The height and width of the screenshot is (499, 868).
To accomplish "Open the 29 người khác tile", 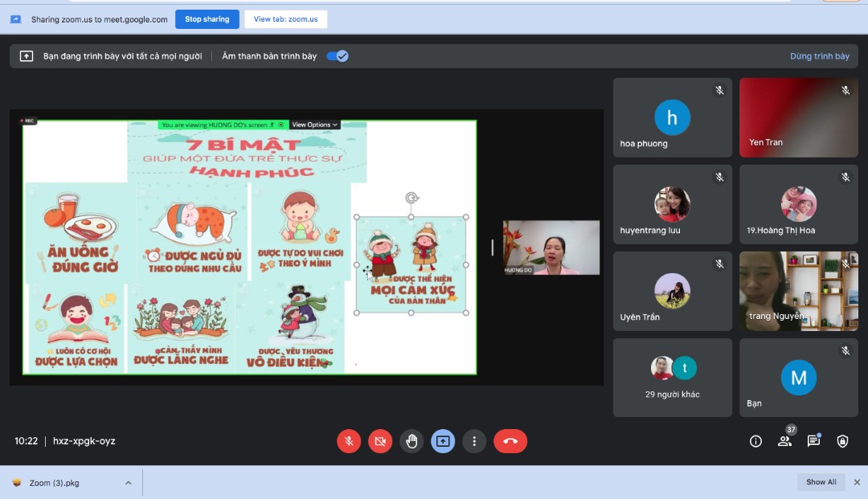I will click(x=673, y=377).
